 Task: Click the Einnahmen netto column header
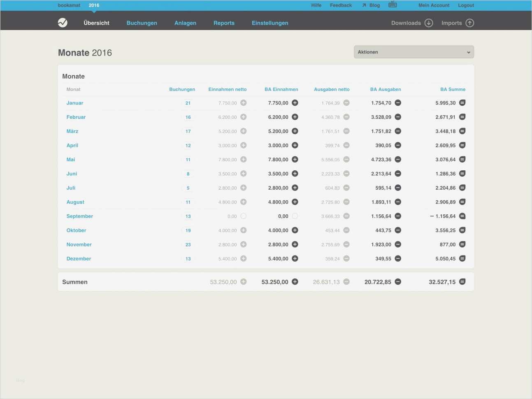click(228, 89)
